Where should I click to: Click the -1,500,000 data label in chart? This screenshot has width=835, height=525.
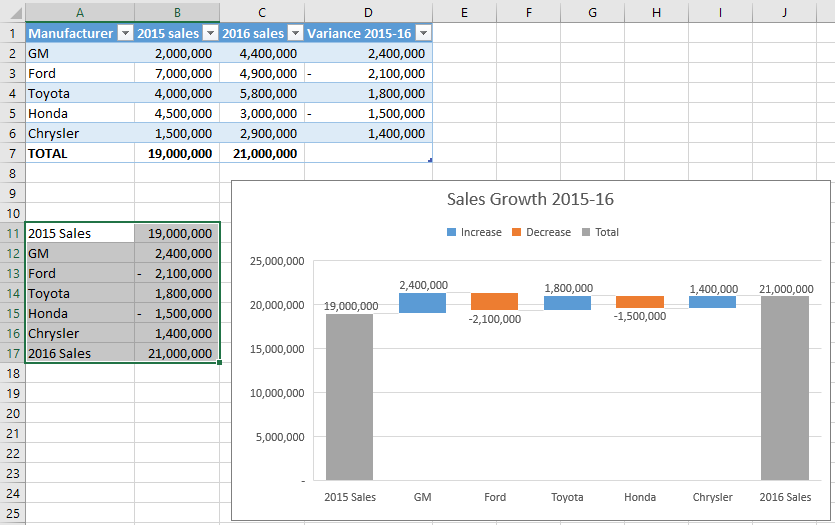coord(640,316)
